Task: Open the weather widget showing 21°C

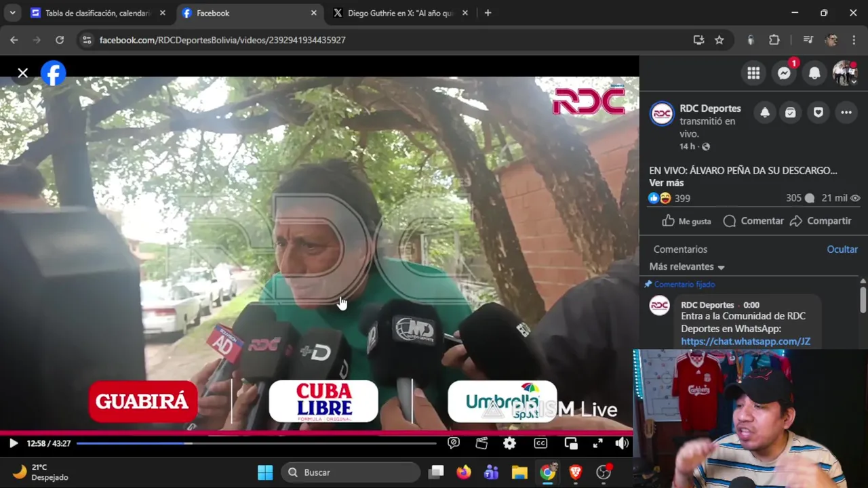Action: click(x=41, y=472)
